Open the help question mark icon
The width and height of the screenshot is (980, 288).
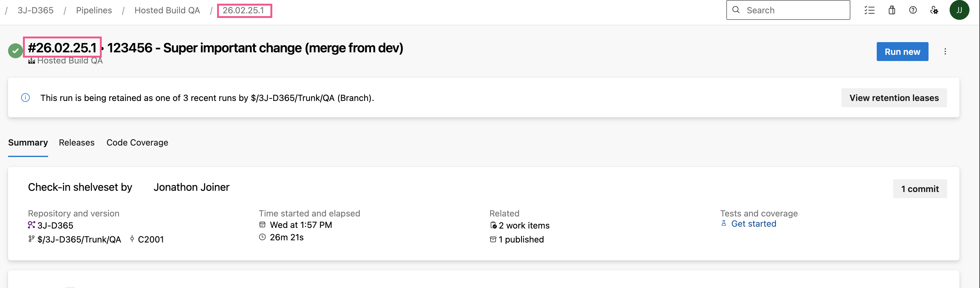click(x=913, y=10)
